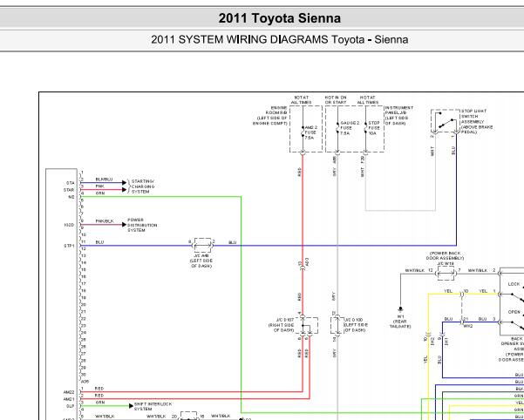Click the J/C D107 junction connector symbol
524x420 pixels.
click(307, 326)
